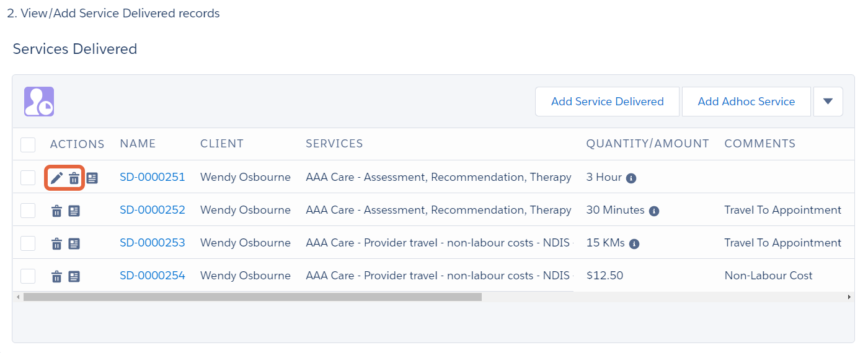Click the pencil edit icon for SD-0000251
This screenshot has width=868, height=353.
[x=56, y=178]
